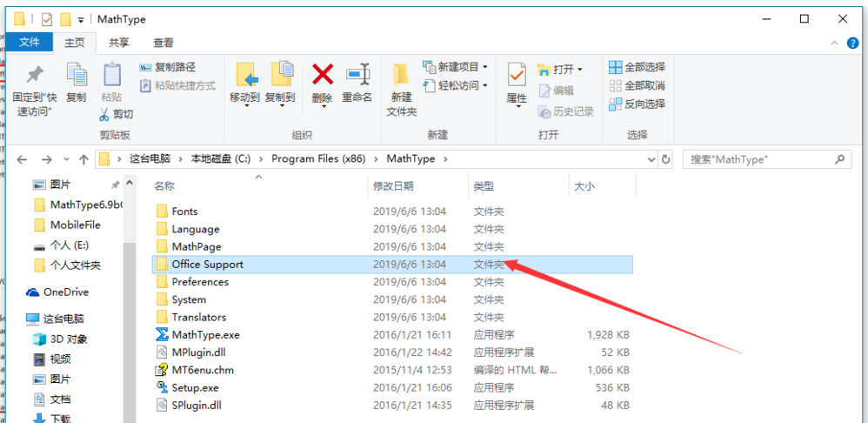Viewport: 868px width, 423px height.
Task: Select the Language folder
Action: [x=392, y=229]
